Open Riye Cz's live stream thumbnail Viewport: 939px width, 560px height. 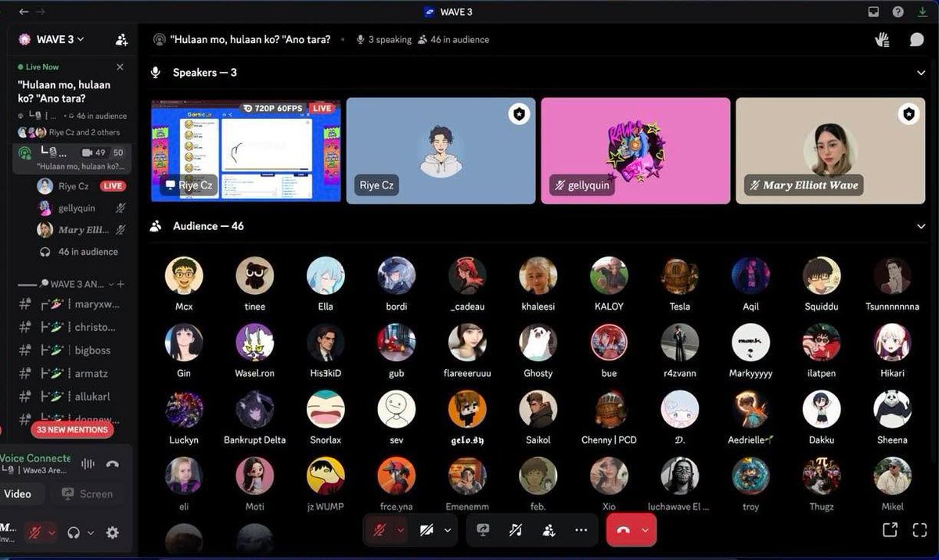point(246,150)
